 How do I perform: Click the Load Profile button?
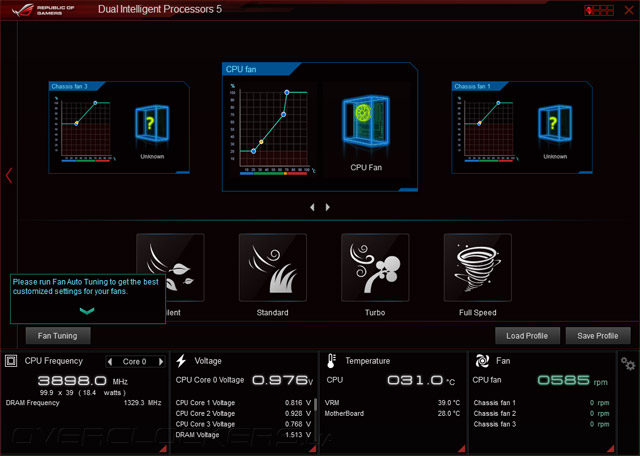pyautogui.click(x=527, y=336)
